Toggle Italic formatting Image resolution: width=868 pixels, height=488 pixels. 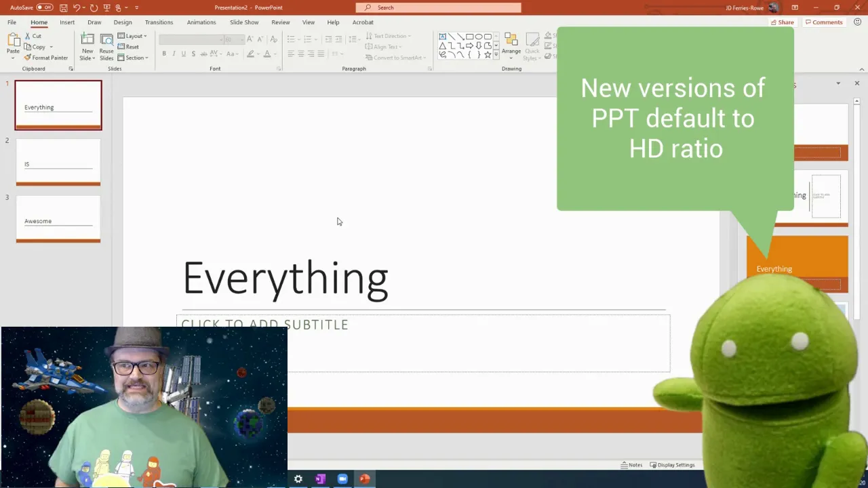click(174, 54)
